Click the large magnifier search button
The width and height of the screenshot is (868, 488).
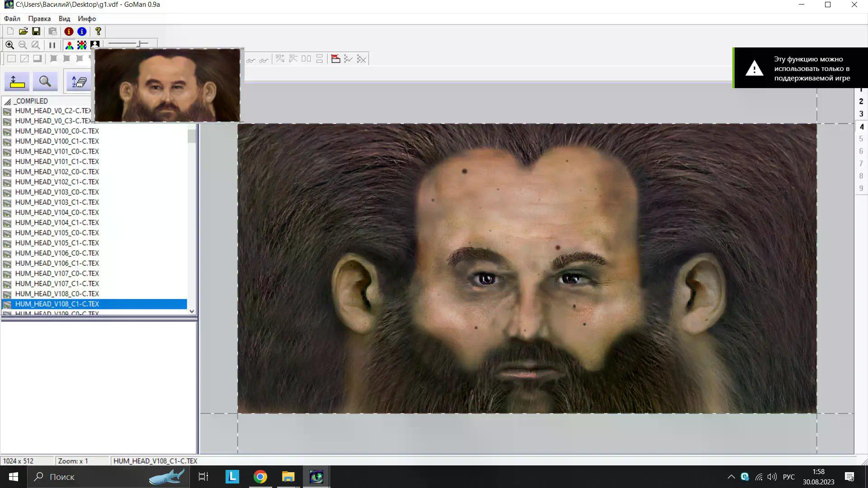click(x=45, y=82)
